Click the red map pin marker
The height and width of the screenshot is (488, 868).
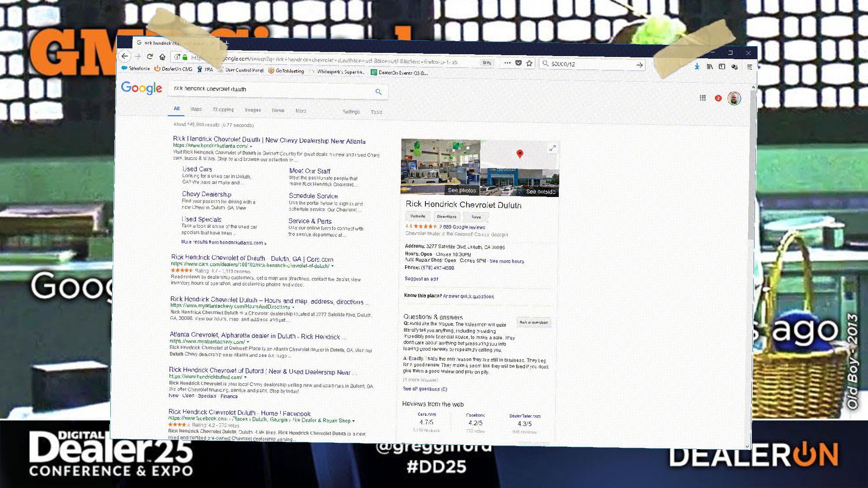[x=520, y=154]
